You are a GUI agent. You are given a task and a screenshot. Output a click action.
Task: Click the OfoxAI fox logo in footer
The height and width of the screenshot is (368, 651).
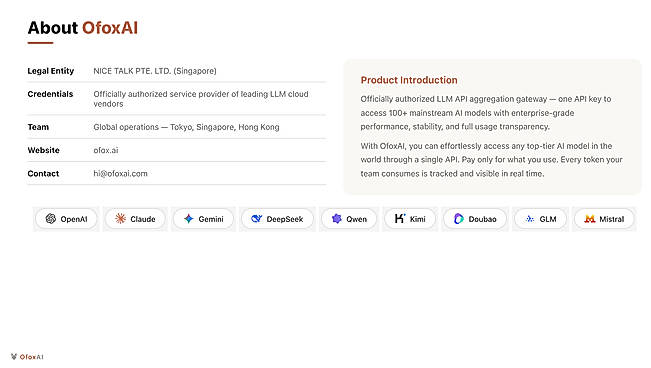click(14, 357)
